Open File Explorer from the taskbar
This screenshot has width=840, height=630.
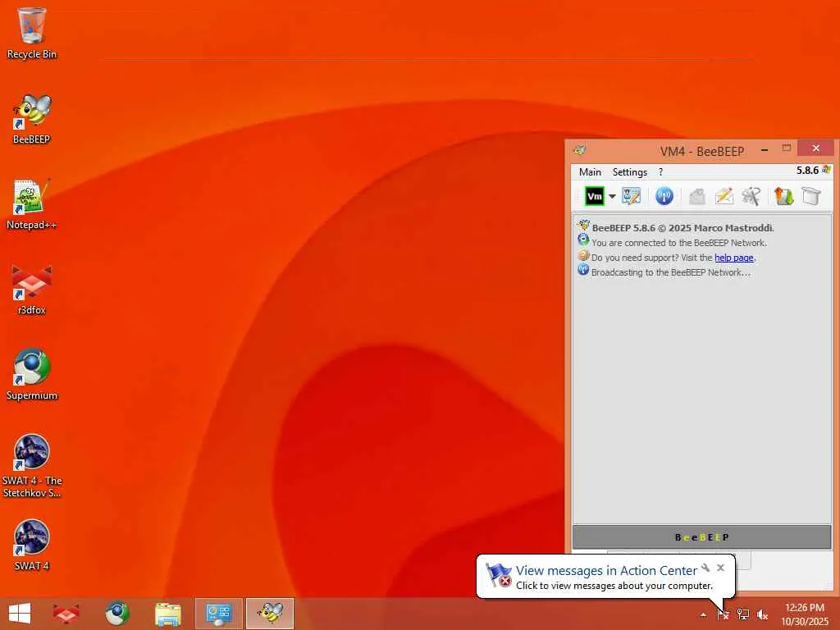167,614
